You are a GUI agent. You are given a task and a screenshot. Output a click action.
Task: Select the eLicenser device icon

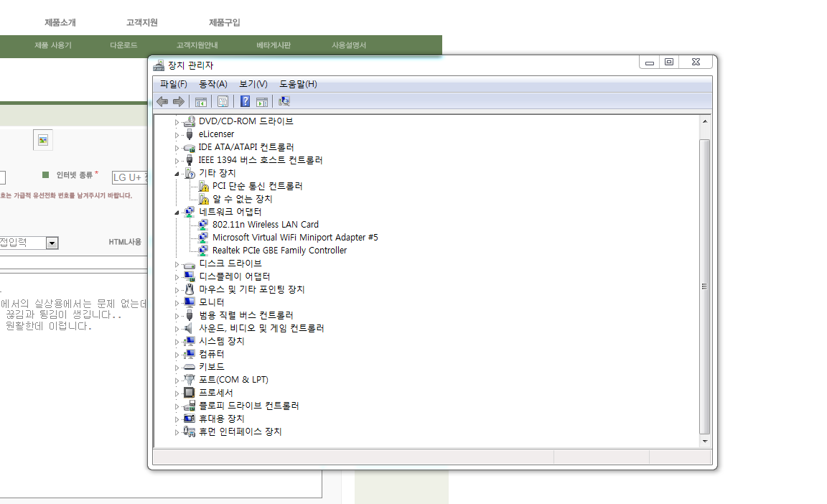[x=190, y=134]
